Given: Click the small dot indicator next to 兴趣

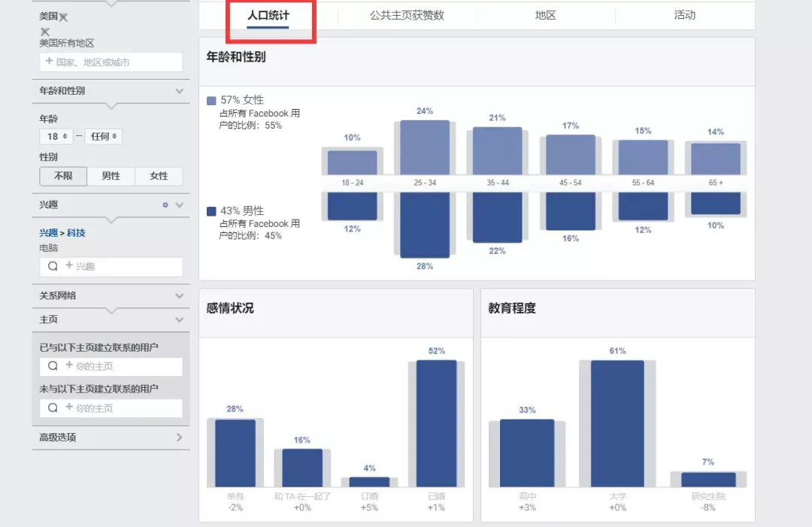Looking at the screenshot, I should pyautogui.click(x=165, y=205).
